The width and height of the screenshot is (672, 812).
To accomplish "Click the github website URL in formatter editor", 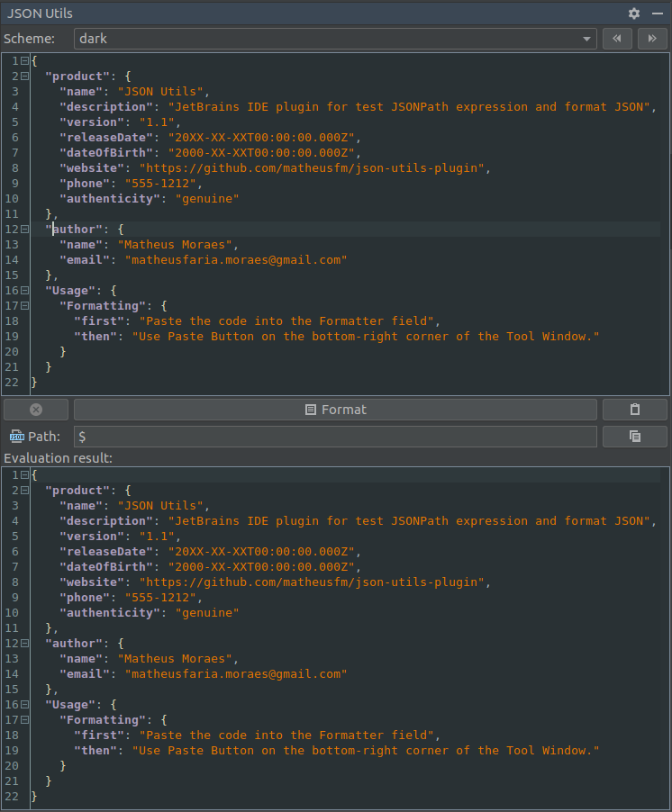I will coord(312,168).
